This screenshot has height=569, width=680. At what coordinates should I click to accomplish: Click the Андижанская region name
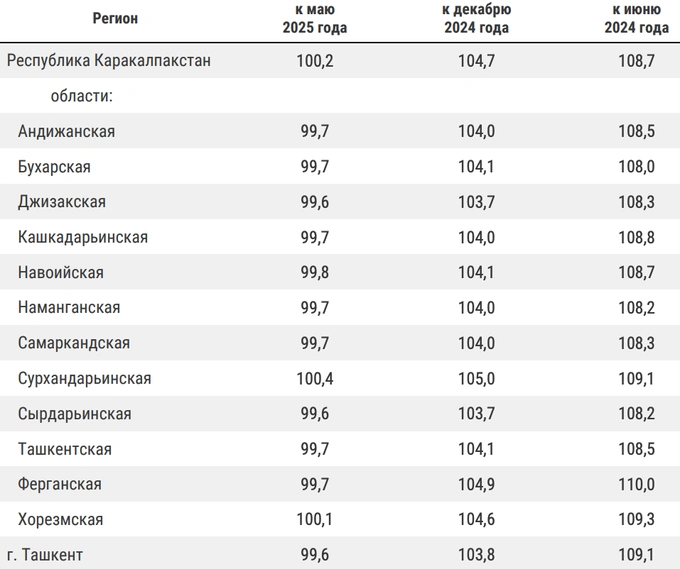[66, 131]
